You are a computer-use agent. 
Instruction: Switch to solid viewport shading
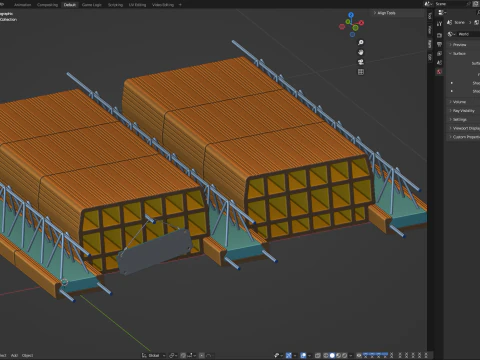pos(332,355)
